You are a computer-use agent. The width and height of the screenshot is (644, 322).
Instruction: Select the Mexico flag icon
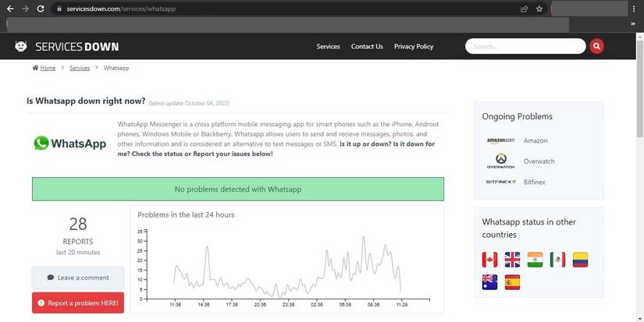click(557, 260)
